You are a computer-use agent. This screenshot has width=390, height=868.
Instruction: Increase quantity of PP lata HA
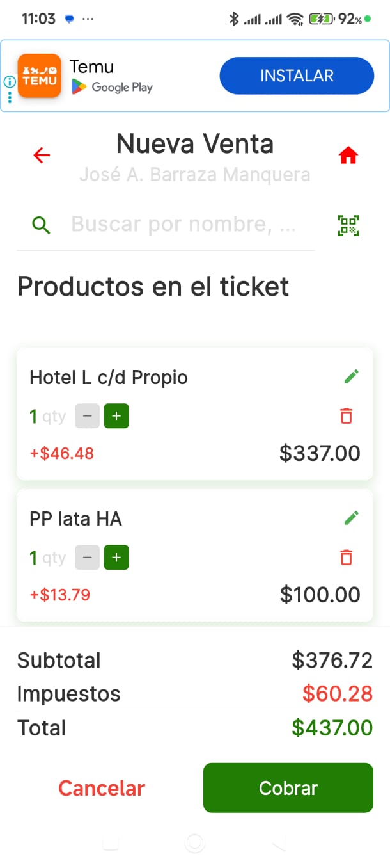(x=116, y=558)
